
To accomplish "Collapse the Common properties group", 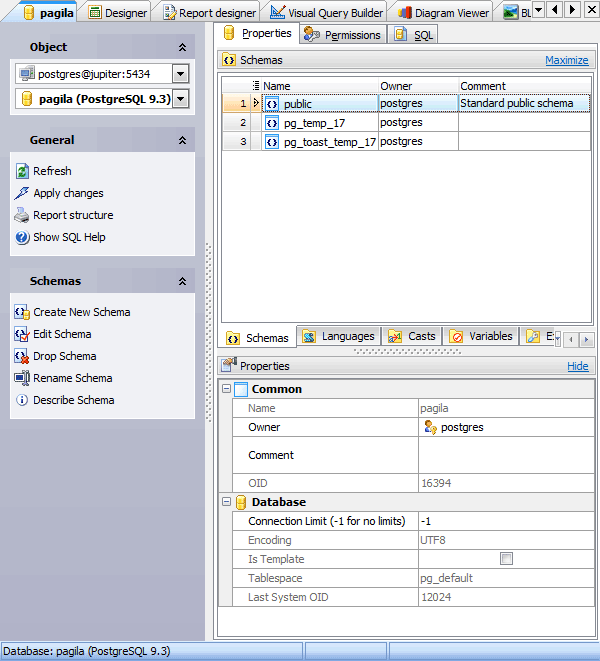I will pyautogui.click(x=226, y=389).
